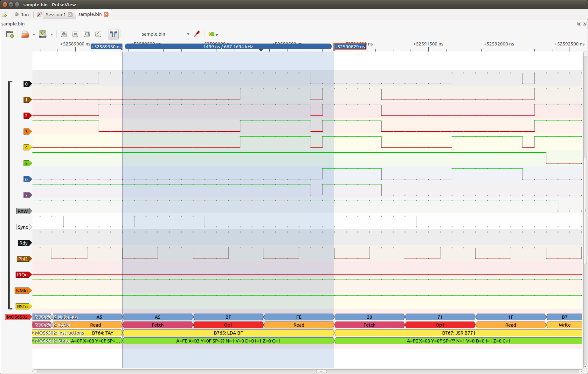The image size is (588, 374).
Task: Toggle the show cursors button
Action: pos(113,34)
